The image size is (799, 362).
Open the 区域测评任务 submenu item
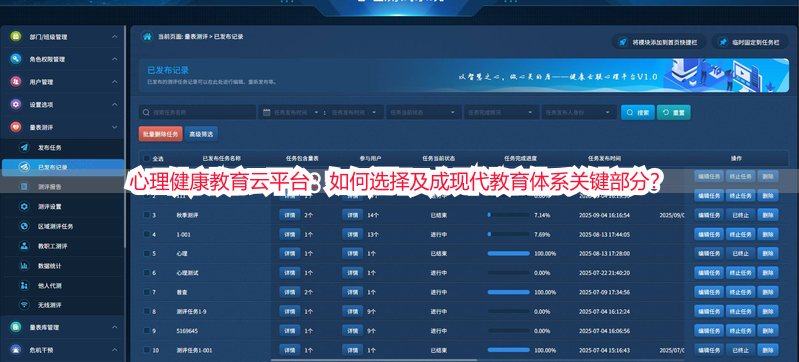[x=63, y=226]
